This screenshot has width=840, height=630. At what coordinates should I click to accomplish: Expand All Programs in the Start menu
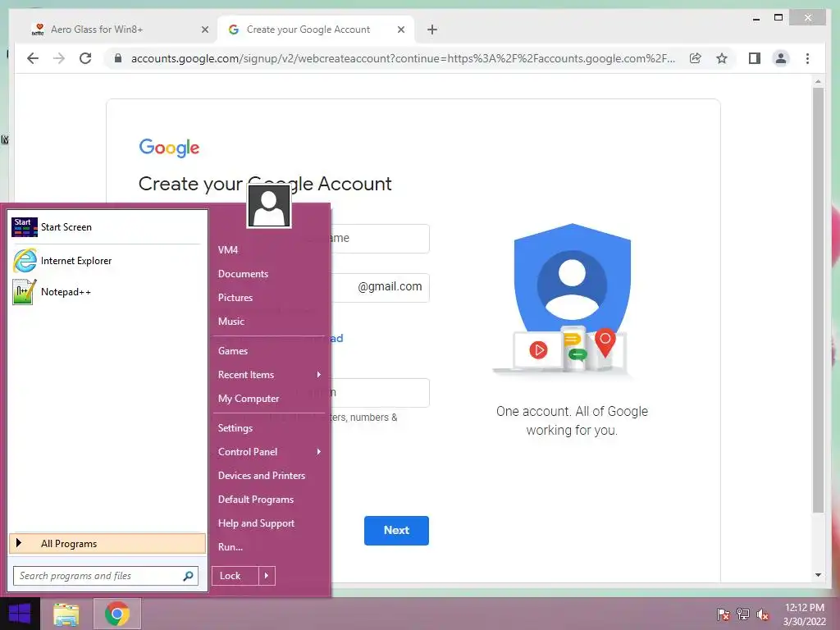click(107, 543)
